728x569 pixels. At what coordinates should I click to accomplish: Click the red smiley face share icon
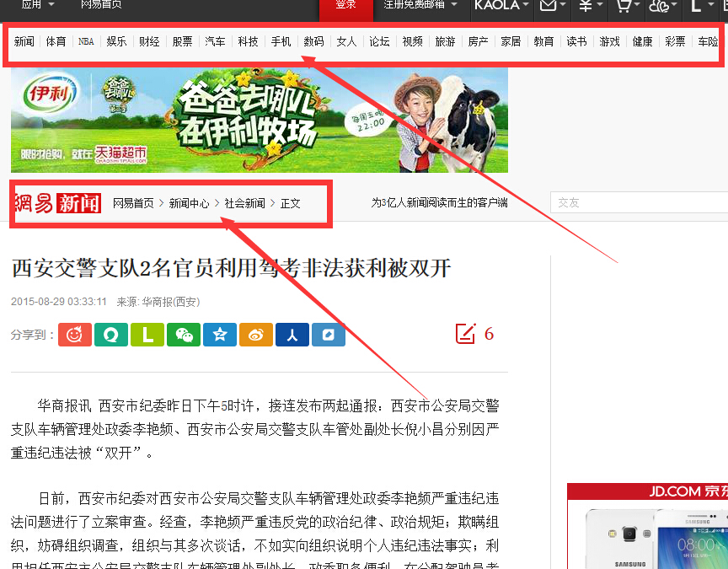(74, 335)
